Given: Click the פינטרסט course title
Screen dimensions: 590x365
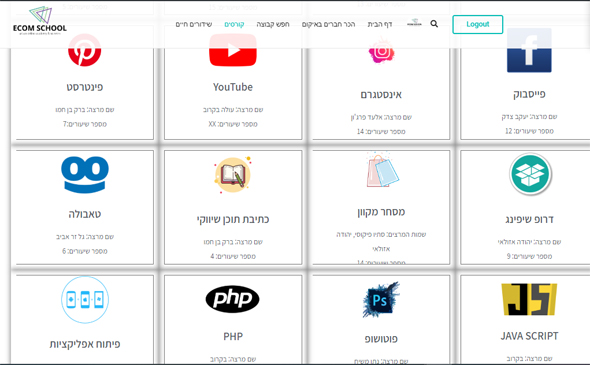Looking at the screenshot, I should [x=85, y=87].
